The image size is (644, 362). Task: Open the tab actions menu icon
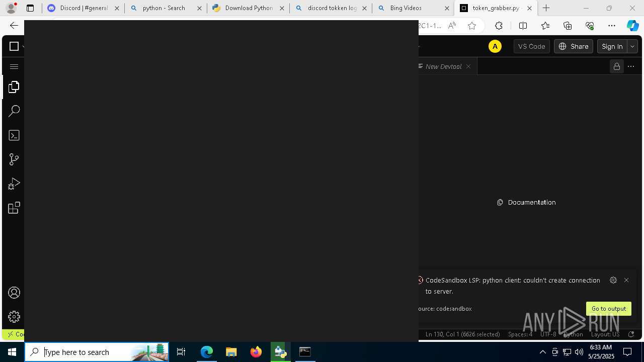tap(30, 8)
